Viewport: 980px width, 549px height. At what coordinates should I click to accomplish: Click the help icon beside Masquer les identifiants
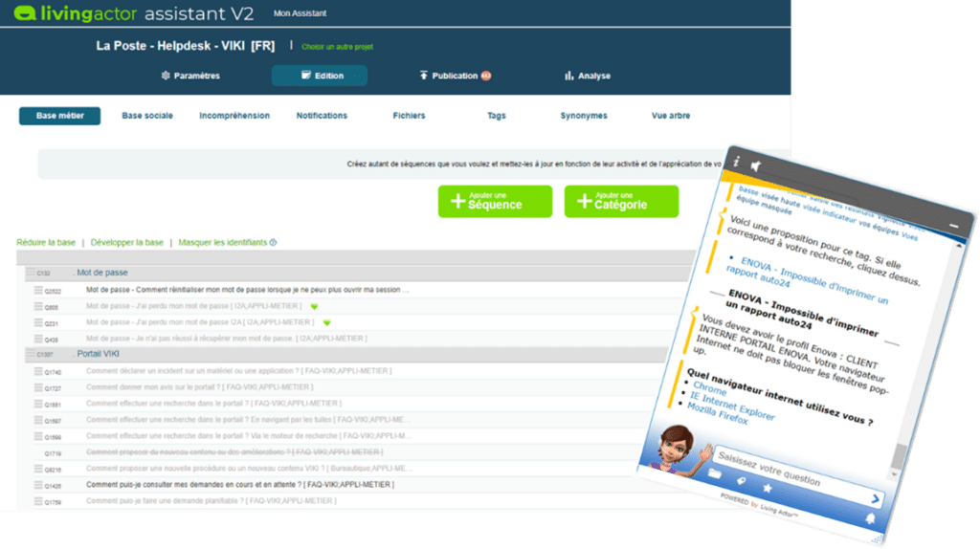click(273, 242)
